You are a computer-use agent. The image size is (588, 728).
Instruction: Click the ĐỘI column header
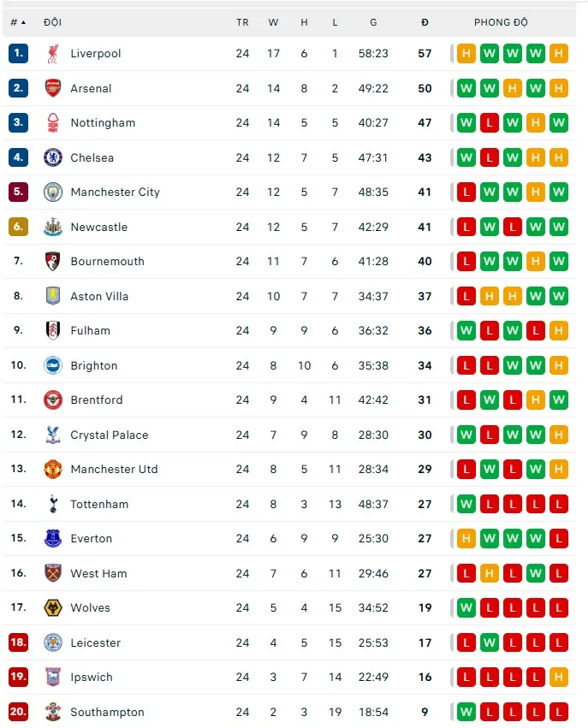[x=52, y=22]
